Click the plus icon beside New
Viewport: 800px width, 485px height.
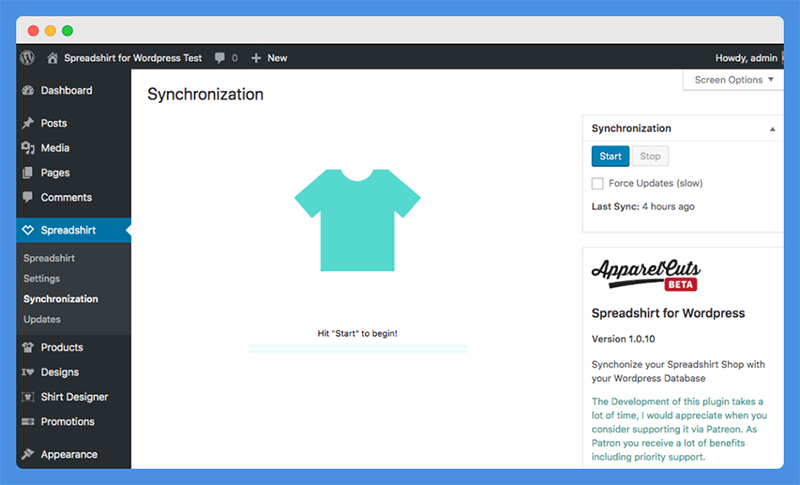pos(256,58)
